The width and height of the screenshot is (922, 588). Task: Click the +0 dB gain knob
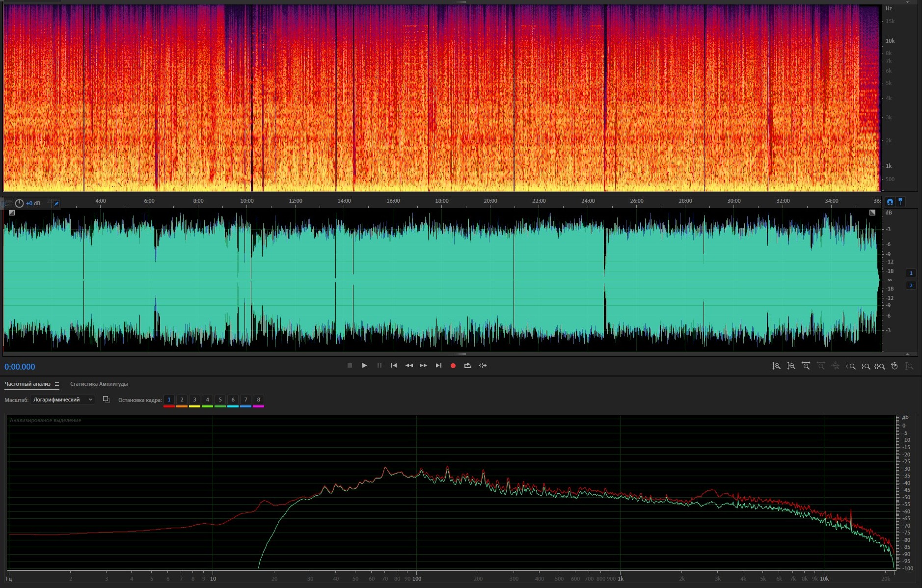point(20,203)
